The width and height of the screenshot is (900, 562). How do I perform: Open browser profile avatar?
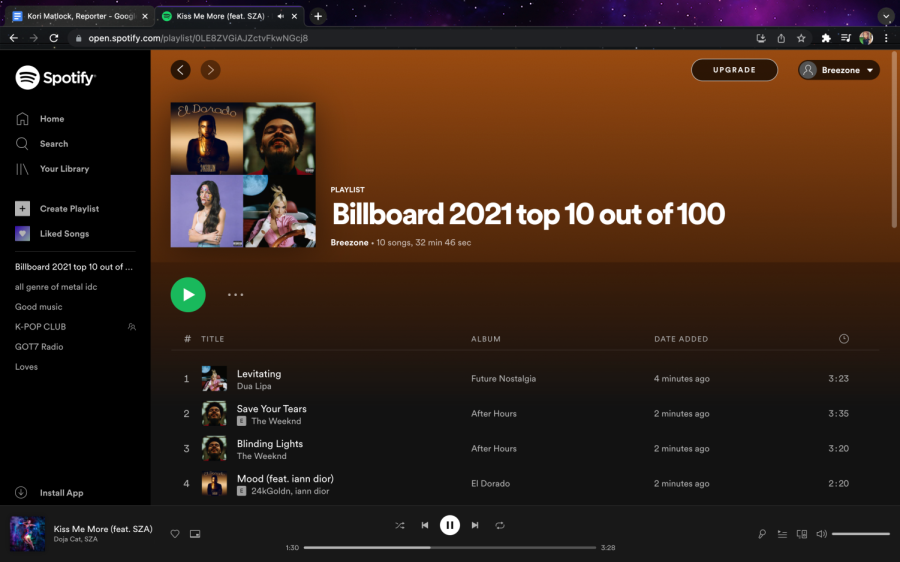pyautogui.click(x=866, y=38)
